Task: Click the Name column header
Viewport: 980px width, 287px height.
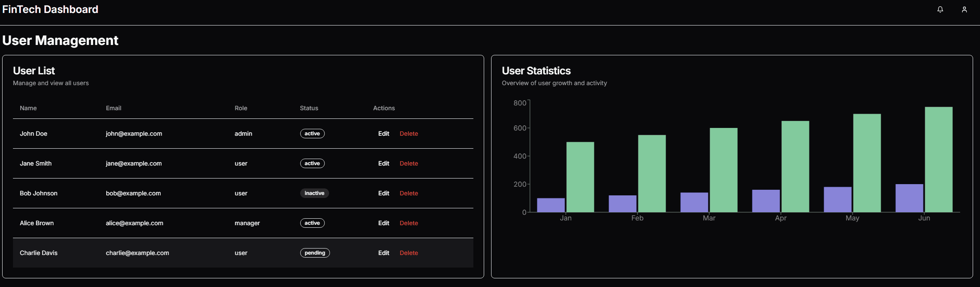Action: (x=28, y=108)
